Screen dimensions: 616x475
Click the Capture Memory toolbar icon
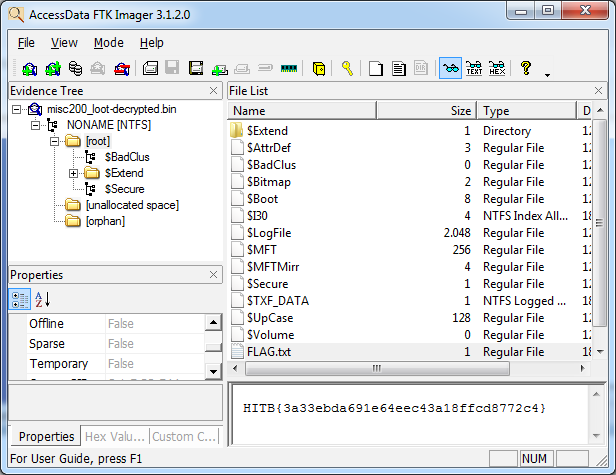pos(291,69)
